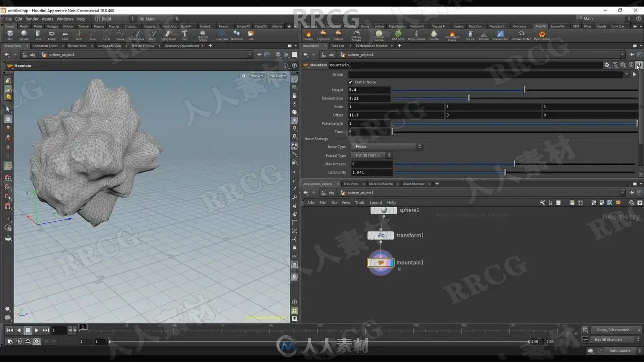Click the File shelf tool
Screen dimensions: 644x362
click(x=251, y=35)
